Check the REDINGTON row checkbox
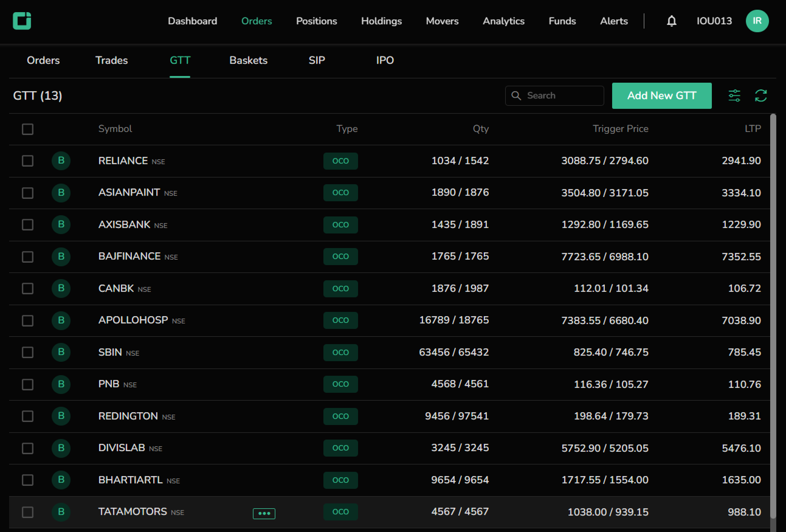Screen dimensions: 786x532 click(27, 416)
